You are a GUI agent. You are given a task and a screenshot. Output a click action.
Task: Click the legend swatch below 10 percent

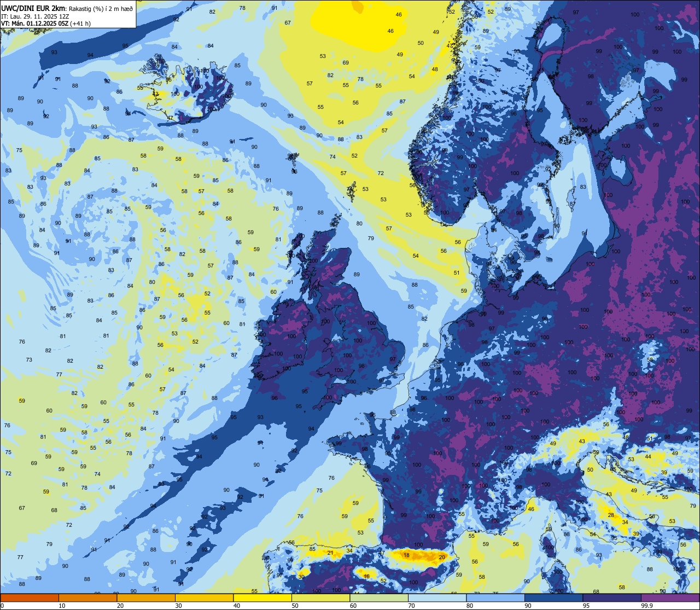point(30,597)
